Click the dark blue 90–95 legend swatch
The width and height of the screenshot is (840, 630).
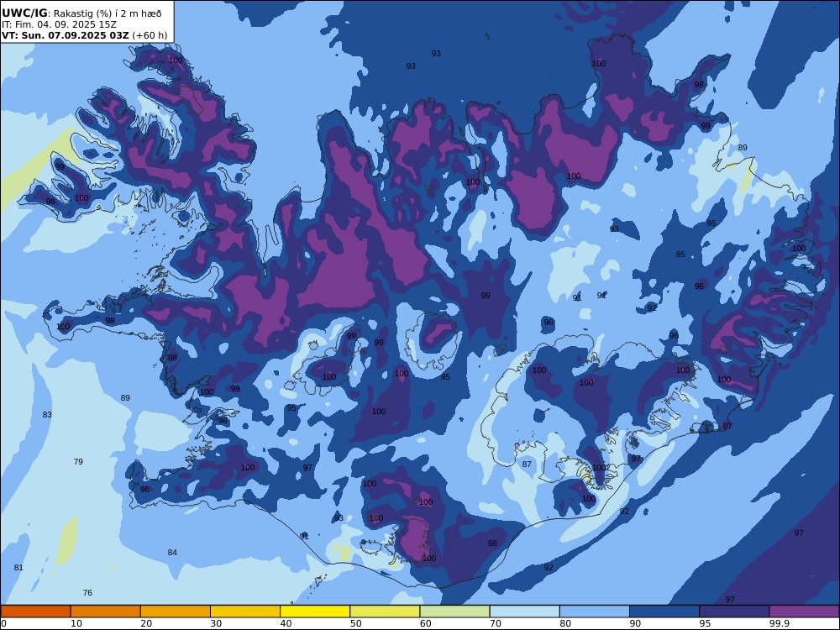tap(664, 612)
